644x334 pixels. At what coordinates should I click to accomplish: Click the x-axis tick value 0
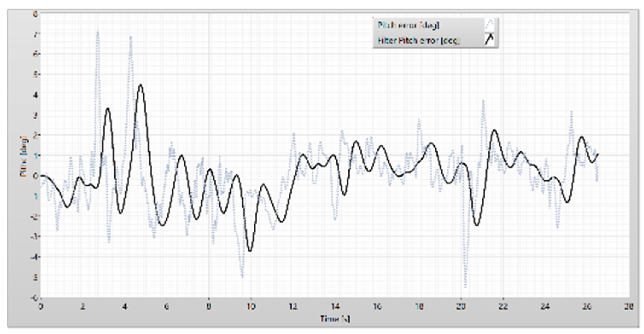coord(41,307)
